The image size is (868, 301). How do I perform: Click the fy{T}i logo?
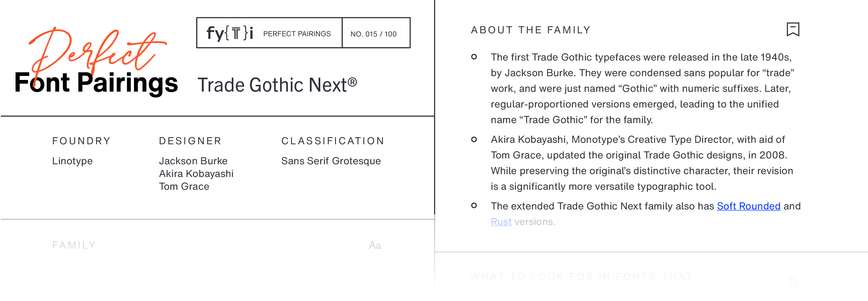coord(230,33)
